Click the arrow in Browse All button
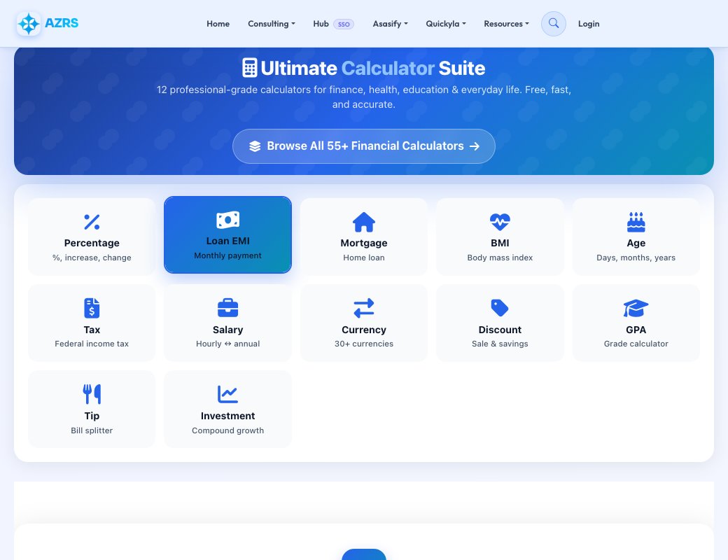The width and height of the screenshot is (728, 560). click(475, 146)
